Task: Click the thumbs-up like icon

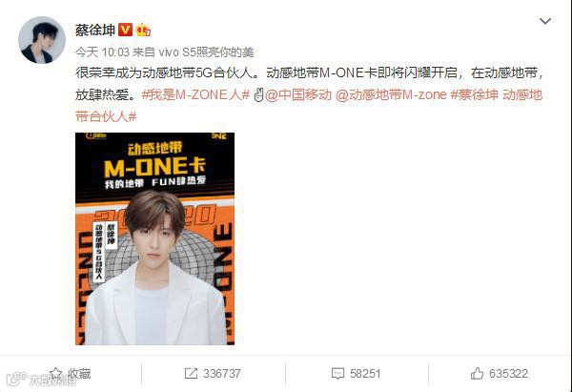Action: (x=477, y=373)
